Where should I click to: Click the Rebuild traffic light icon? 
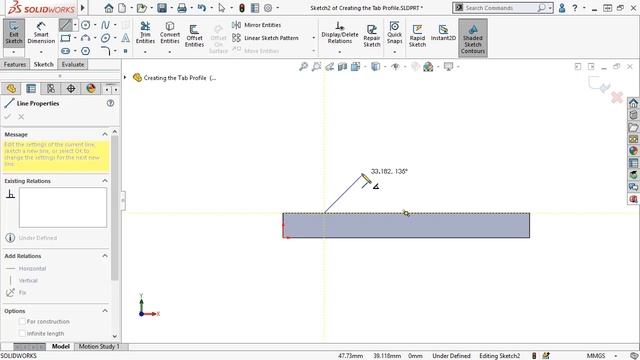242,8
